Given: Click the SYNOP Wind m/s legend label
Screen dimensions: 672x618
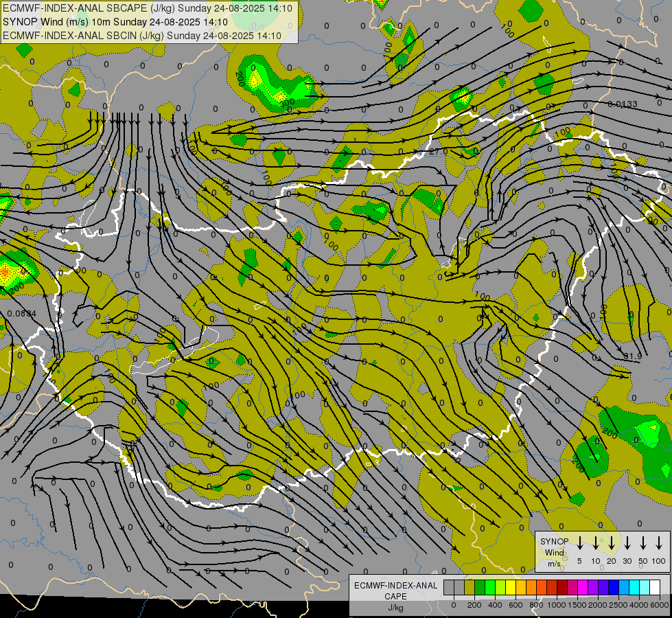Looking at the screenshot, I should (554, 552).
